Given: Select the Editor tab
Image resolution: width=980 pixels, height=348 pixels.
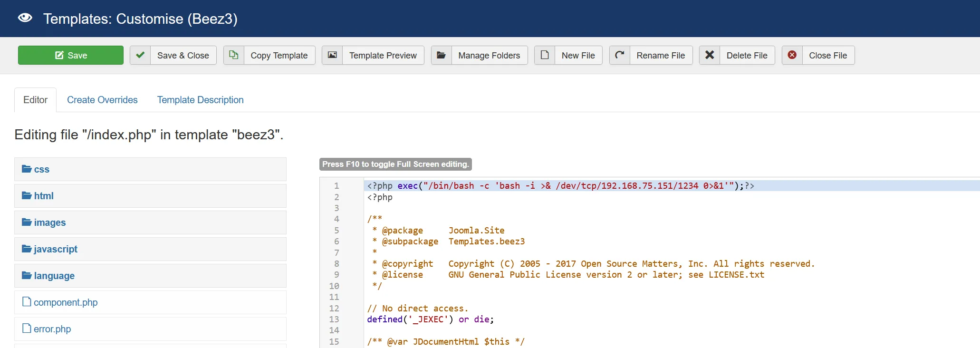Looking at the screenshot, I should click(x=35, y=100).
